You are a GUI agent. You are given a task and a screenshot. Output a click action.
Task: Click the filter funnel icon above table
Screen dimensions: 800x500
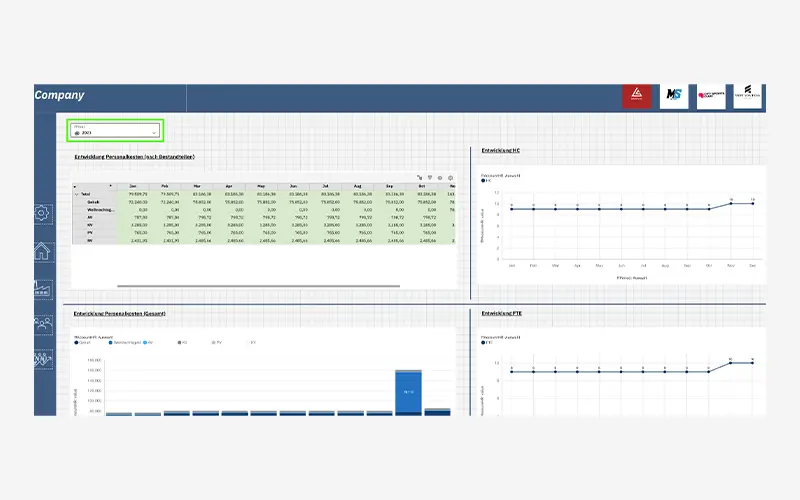click(430, 177)
